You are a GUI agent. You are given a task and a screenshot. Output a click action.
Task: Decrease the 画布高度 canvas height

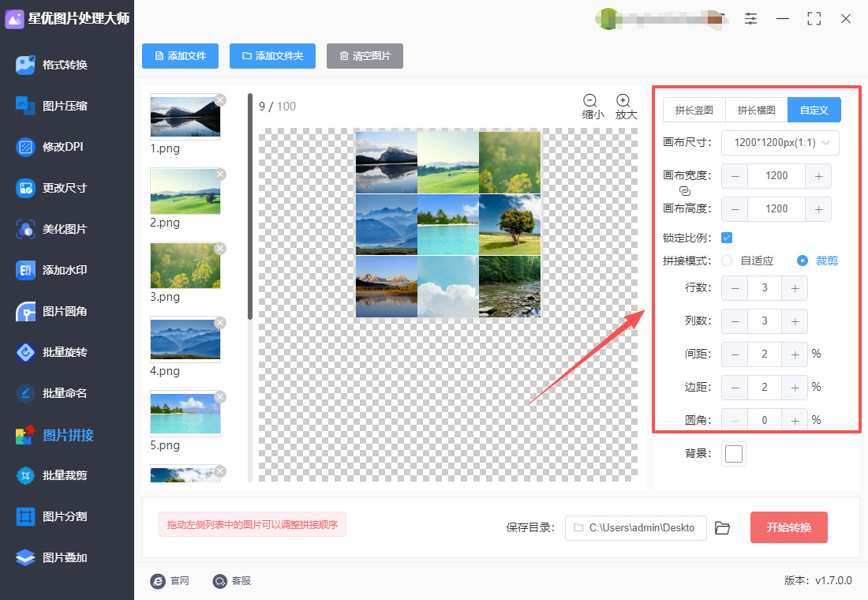[735, 209]
